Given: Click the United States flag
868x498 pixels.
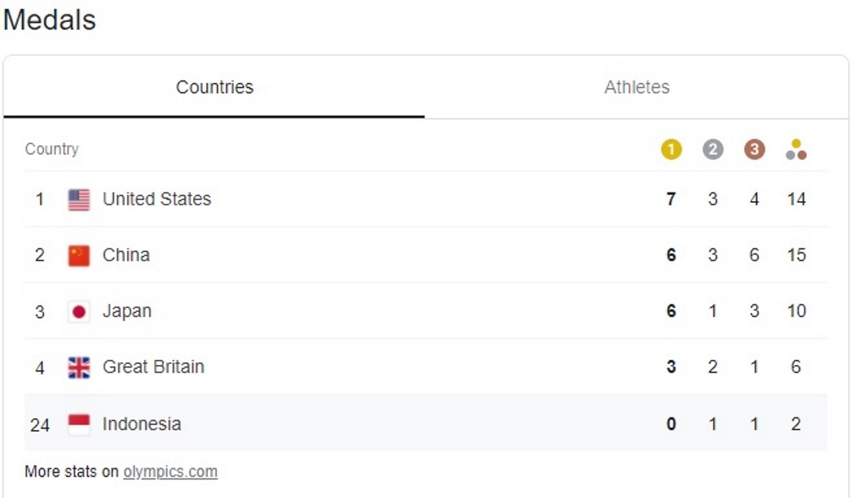Looking at the screenshot, I should point(77,199).
